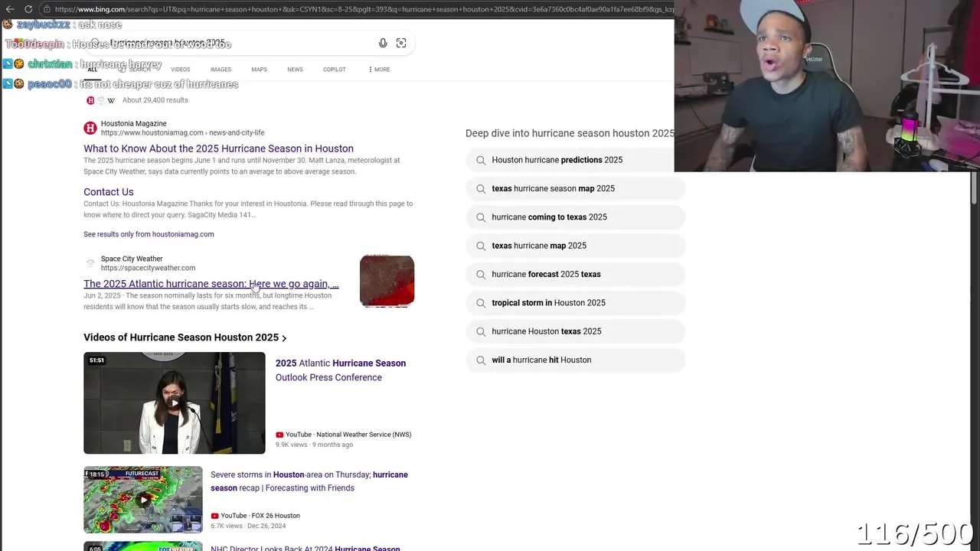Expand the MORE menu
This screenshot has width=980, height=551.
click(379, 70)
